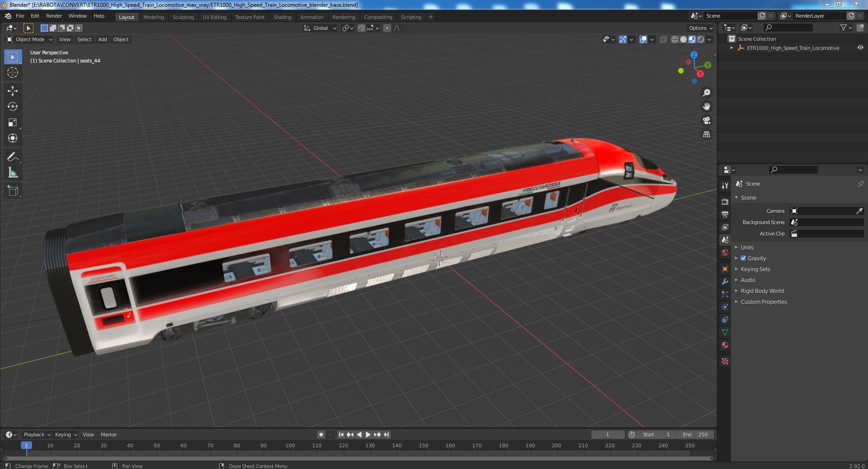
Task: Select the Scale tool
Action: click(13, 123)
